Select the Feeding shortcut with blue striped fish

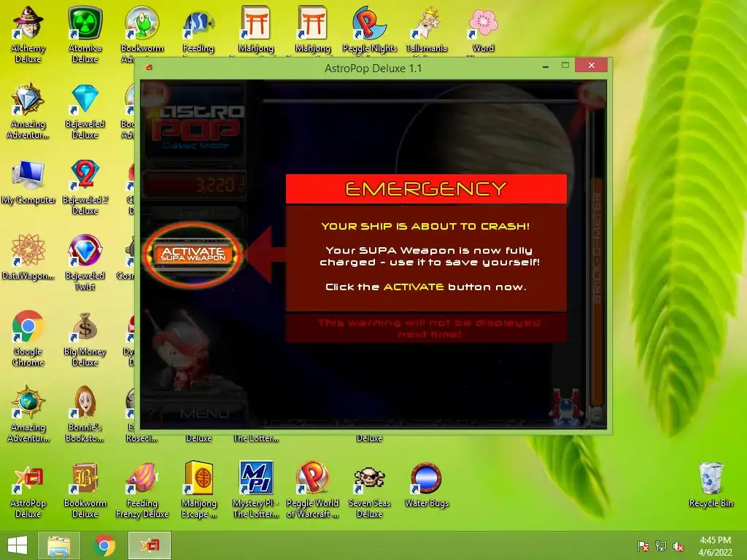(198, 29)
